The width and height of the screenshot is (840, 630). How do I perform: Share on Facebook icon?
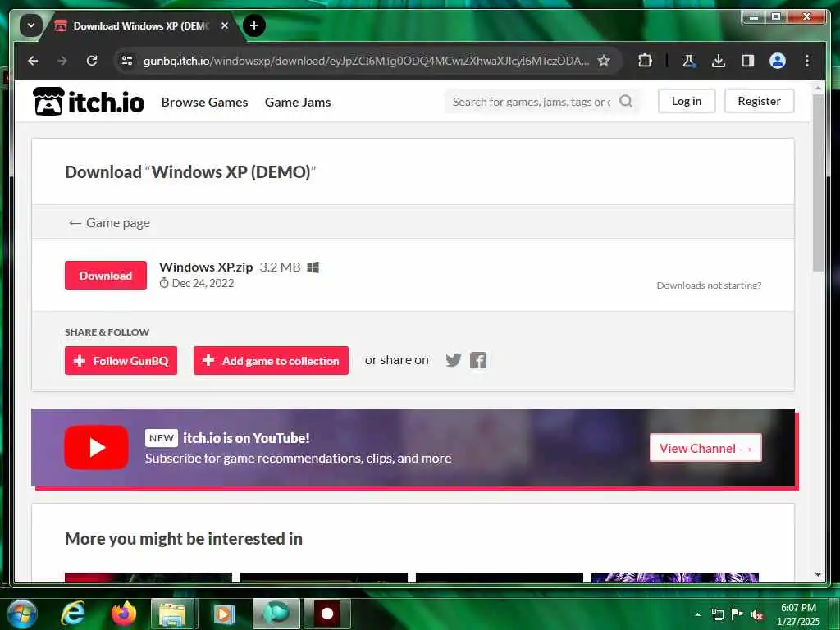pos(478,360)
